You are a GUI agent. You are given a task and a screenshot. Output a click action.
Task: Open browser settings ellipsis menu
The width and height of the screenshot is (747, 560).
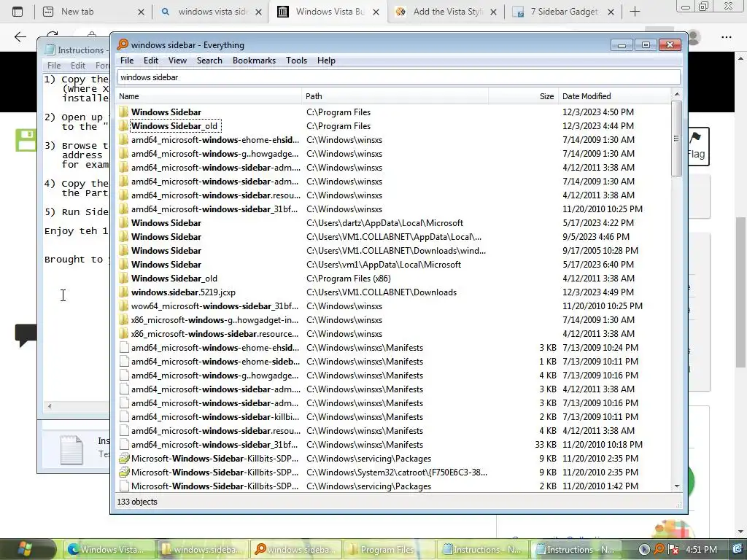click(726, 36)
